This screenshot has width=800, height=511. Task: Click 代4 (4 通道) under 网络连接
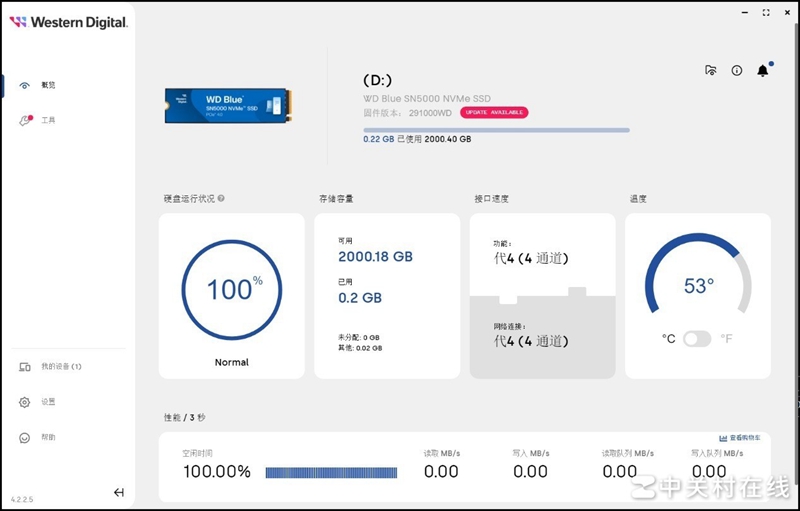531,341
